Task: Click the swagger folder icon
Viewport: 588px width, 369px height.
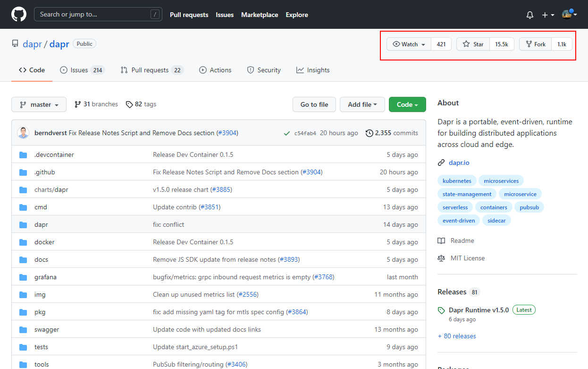Action: tap(23, 330)
